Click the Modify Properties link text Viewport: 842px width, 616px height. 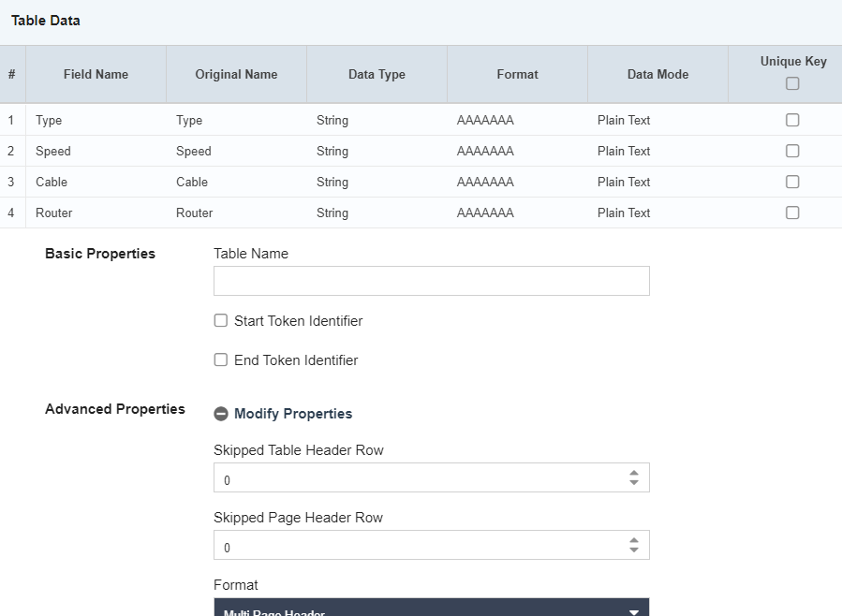coord(293,414)
